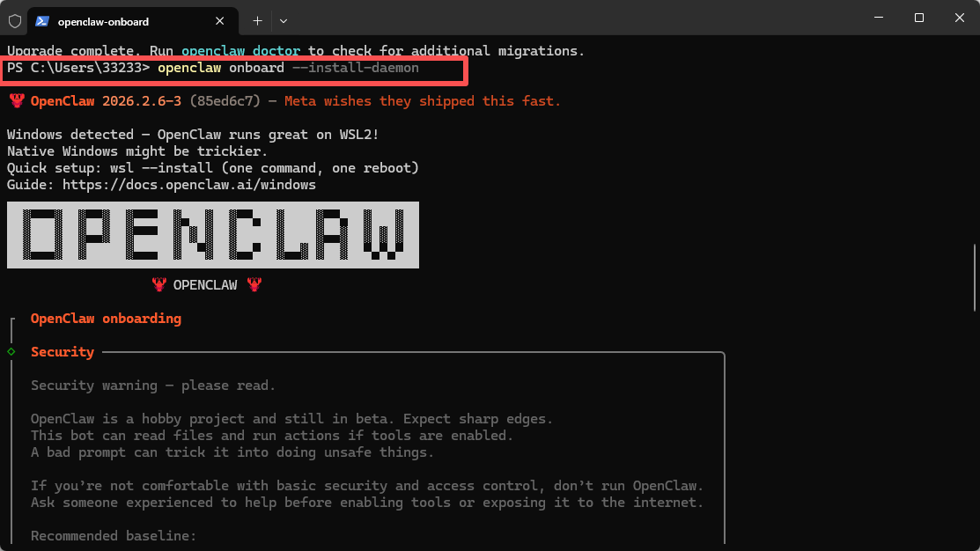Expand the new tab profile dropdown chevron
Screen dimensions: 980x551
[x=284, y=21]
